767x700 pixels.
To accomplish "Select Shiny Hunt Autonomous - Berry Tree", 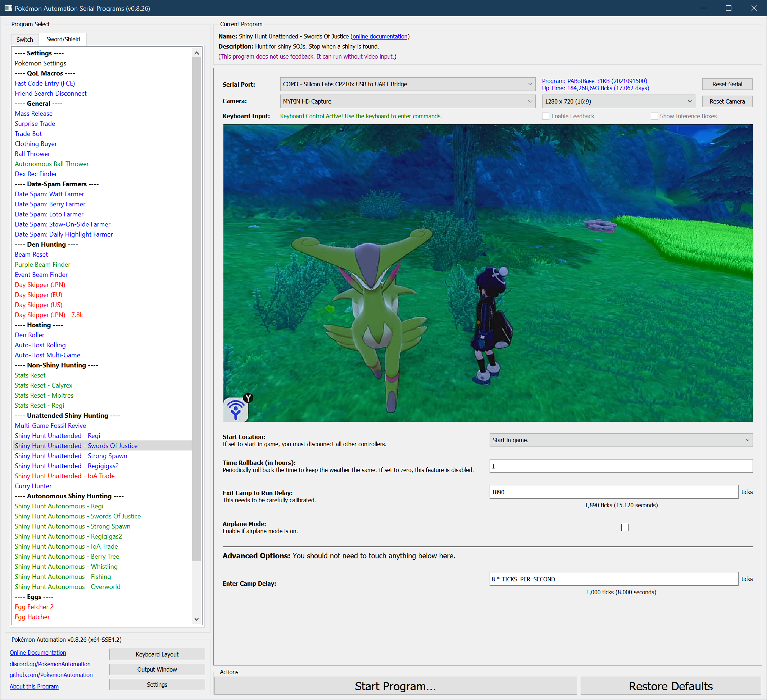I will point(67,556).
